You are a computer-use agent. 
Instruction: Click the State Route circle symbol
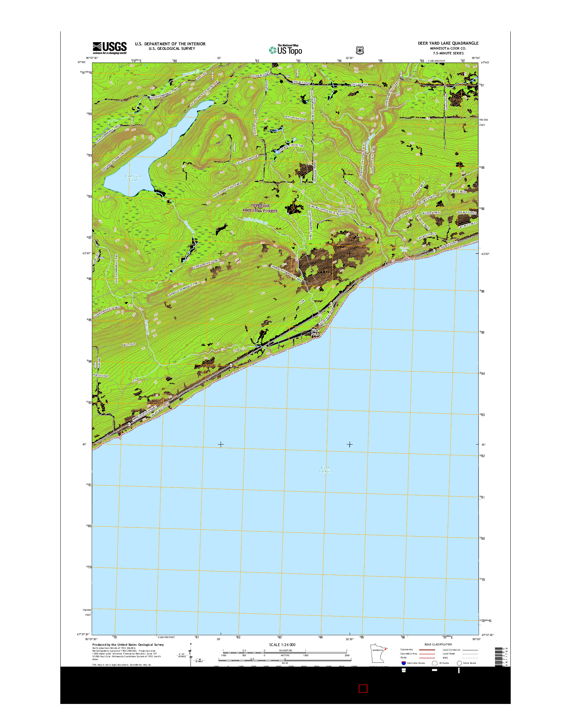tap(459, 663)
